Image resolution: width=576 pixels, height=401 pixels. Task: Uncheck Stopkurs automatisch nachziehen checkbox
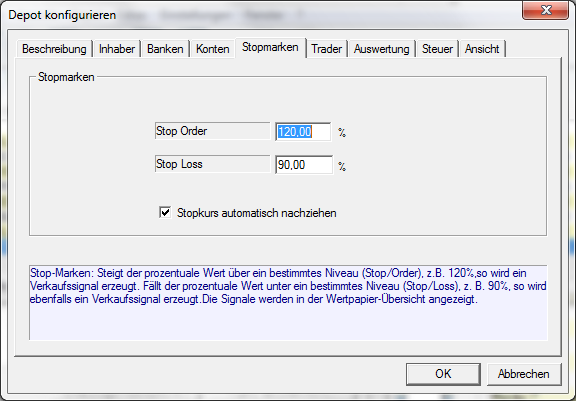[x=165, y=212]
